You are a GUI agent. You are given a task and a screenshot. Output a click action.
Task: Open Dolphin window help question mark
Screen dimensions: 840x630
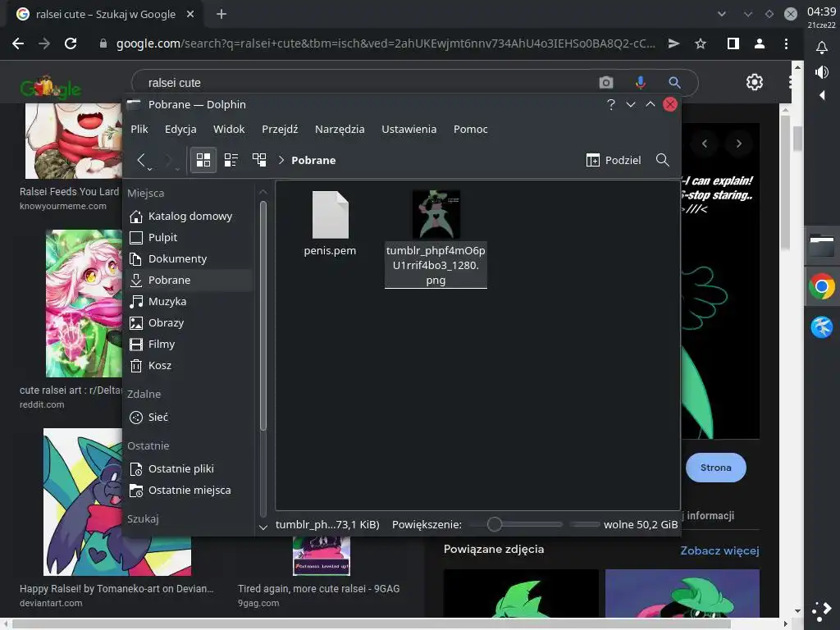[610, 104]
